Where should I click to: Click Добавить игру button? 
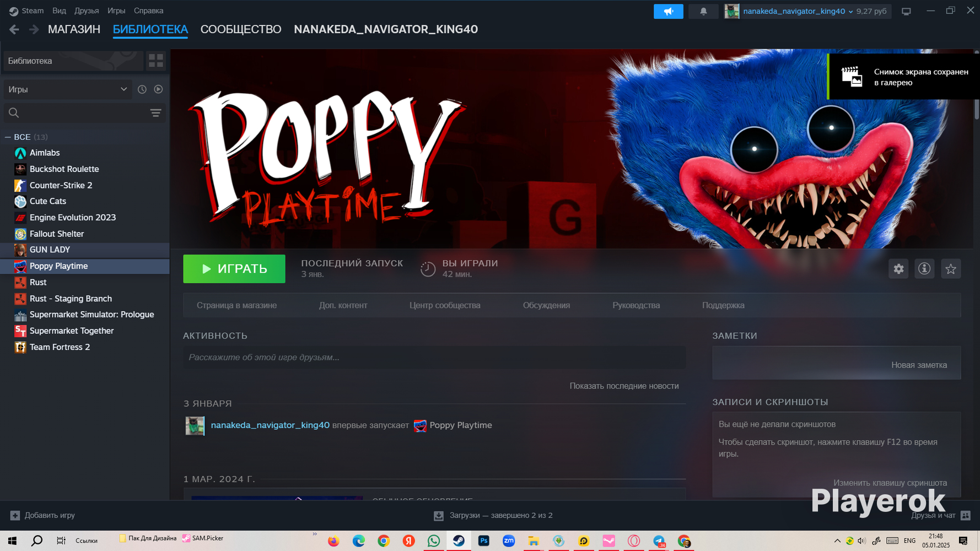click(x=43, y=515)
